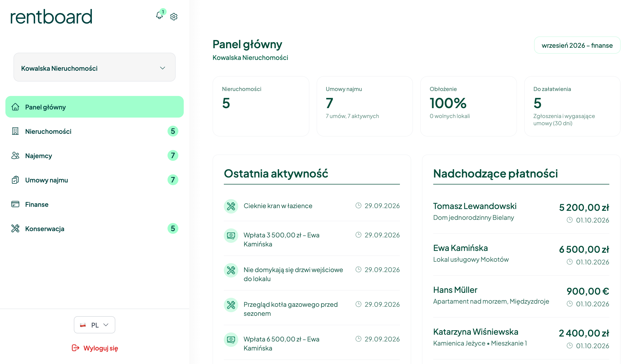The image size is (644, 364).
Task: Click the money icon for Wpłata 3 500,00 zł
Action: pos(231,236)
